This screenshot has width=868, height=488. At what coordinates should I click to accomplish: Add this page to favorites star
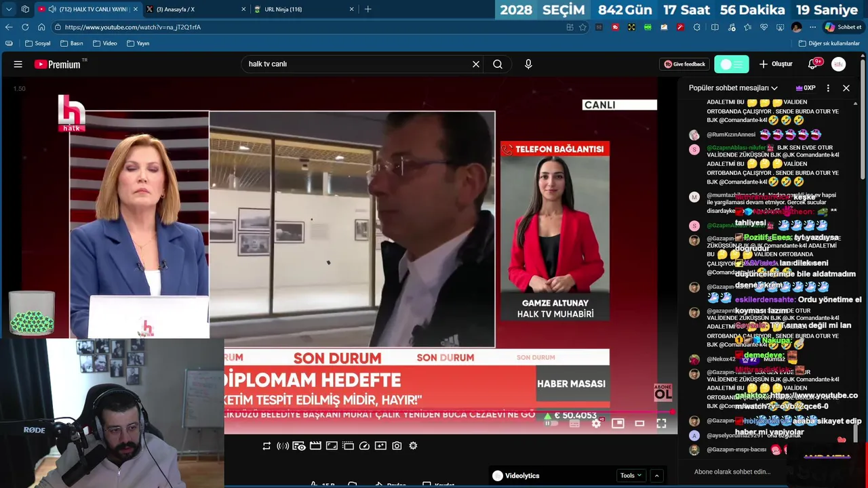tap(583, 27)
